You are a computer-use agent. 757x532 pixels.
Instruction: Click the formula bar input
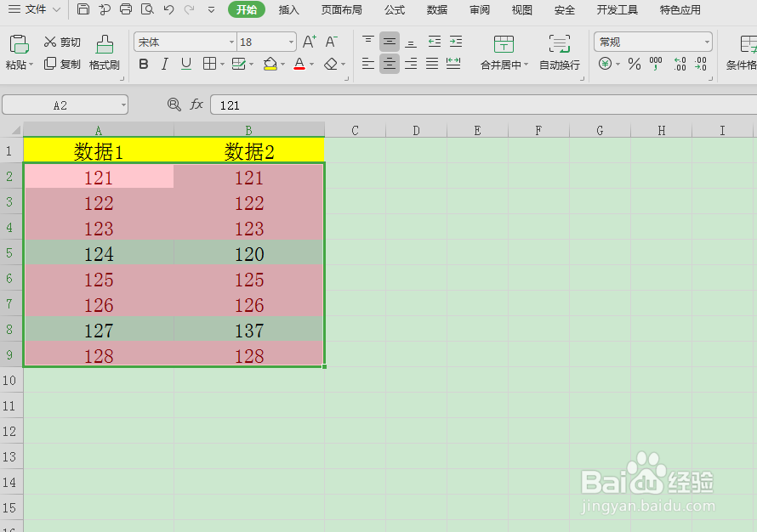[484, 105]
